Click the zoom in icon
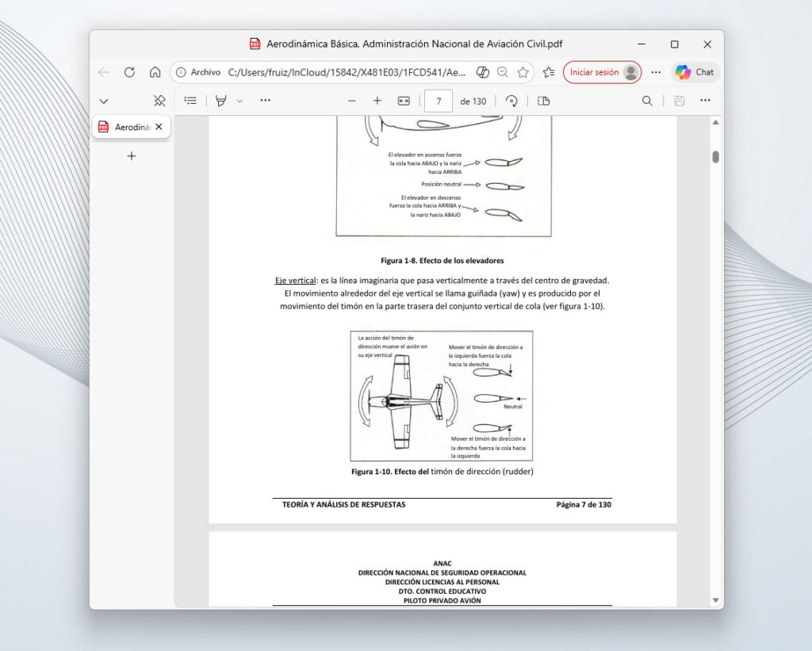The height and width of the screenshot is (651, 812). pyautogui.click(x=377, y=101)
